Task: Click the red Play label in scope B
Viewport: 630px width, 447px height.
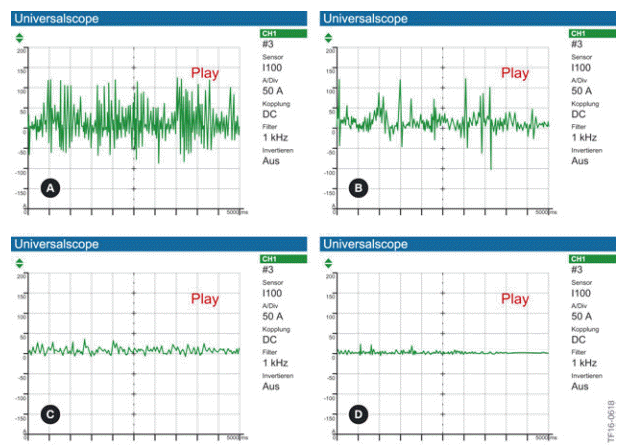Action: 515,73
